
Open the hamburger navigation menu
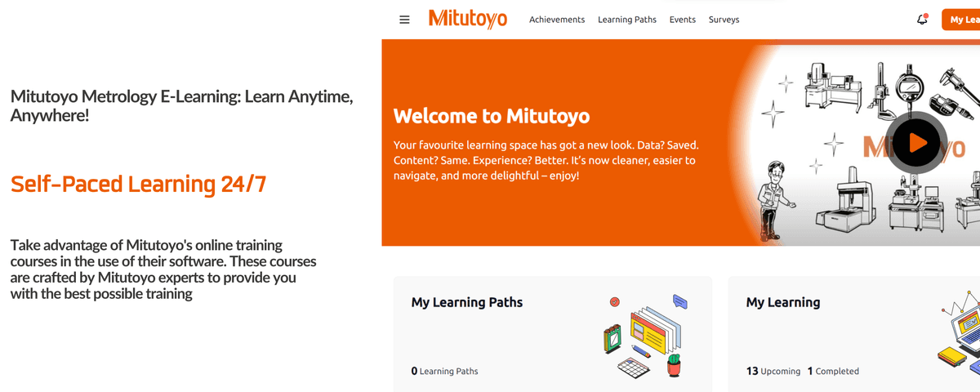[404, 20]
